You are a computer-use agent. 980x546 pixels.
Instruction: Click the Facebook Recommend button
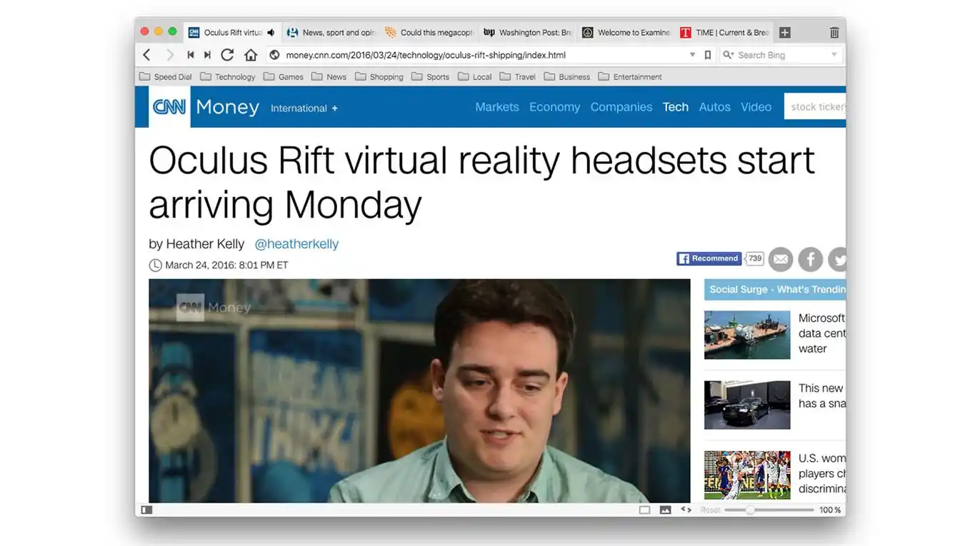click(x=709, y=258)
